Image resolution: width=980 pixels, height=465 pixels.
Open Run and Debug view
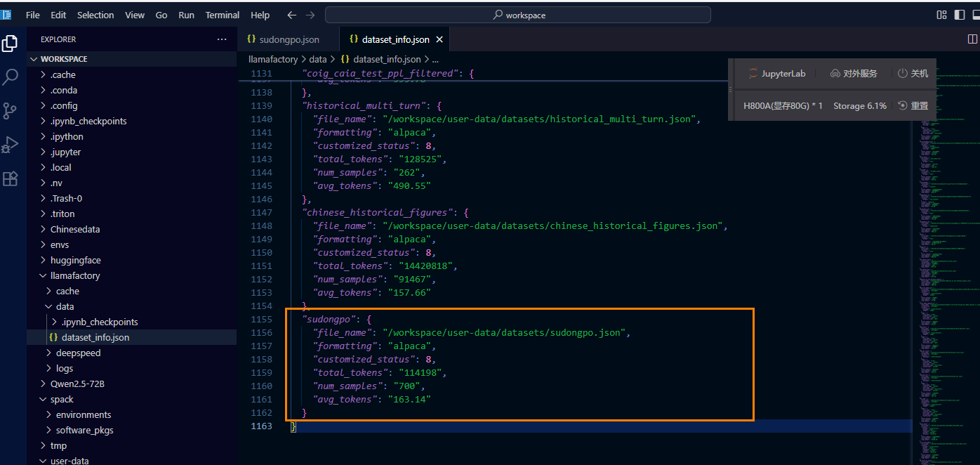click(x=10, y=145)
